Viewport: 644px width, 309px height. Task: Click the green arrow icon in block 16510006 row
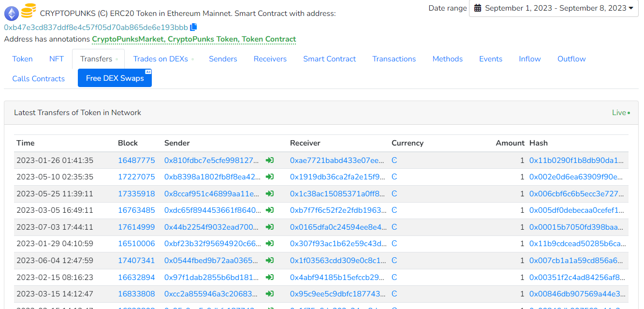click(x=270, y=244)
